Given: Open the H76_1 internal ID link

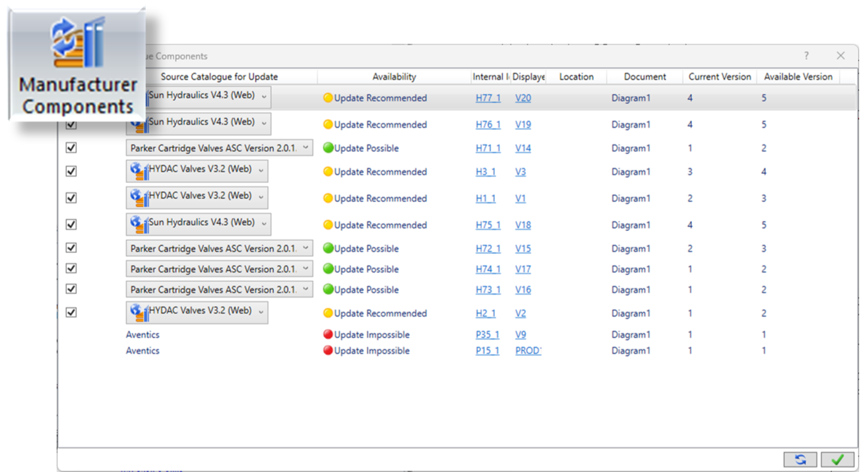Looking at the screenshot, I should [x=487, y=125].
